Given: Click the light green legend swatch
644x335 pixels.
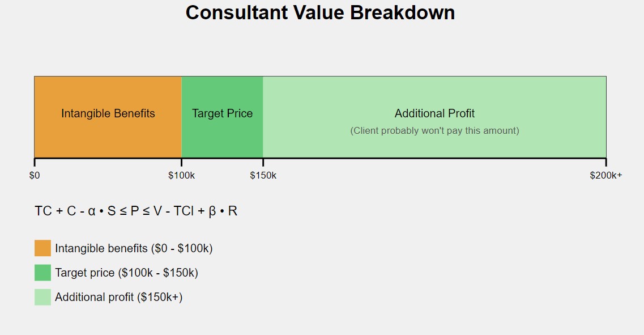Looking at the screenshot, I should (x=42, y=297).
